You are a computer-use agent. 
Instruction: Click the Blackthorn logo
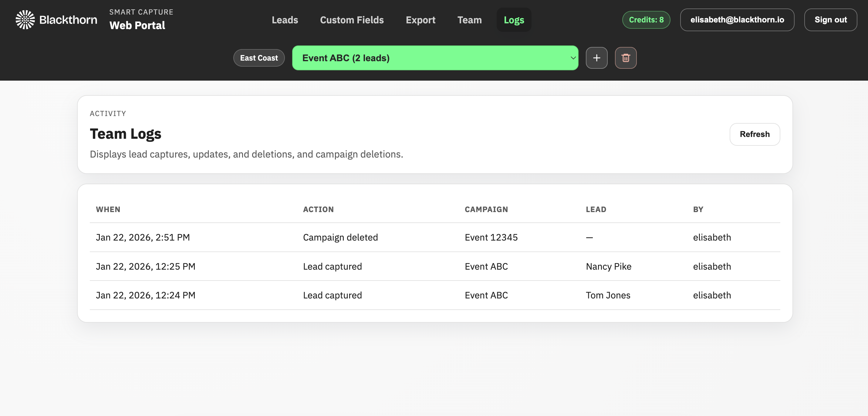click(25, 19)
